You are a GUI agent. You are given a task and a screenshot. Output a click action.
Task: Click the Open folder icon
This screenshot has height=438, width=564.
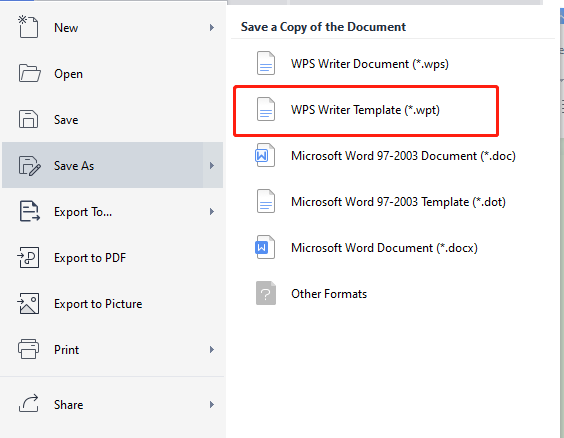click(29, 73)
